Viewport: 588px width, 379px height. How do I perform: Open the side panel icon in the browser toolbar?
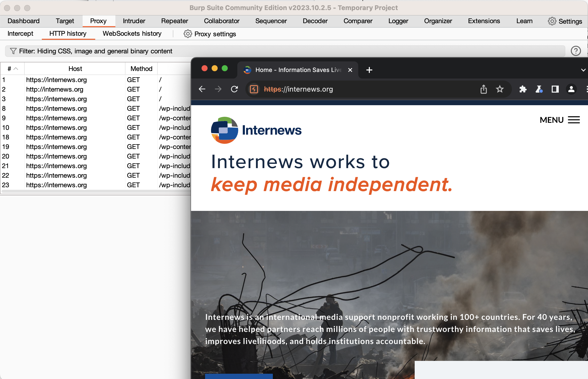(556, 89)
